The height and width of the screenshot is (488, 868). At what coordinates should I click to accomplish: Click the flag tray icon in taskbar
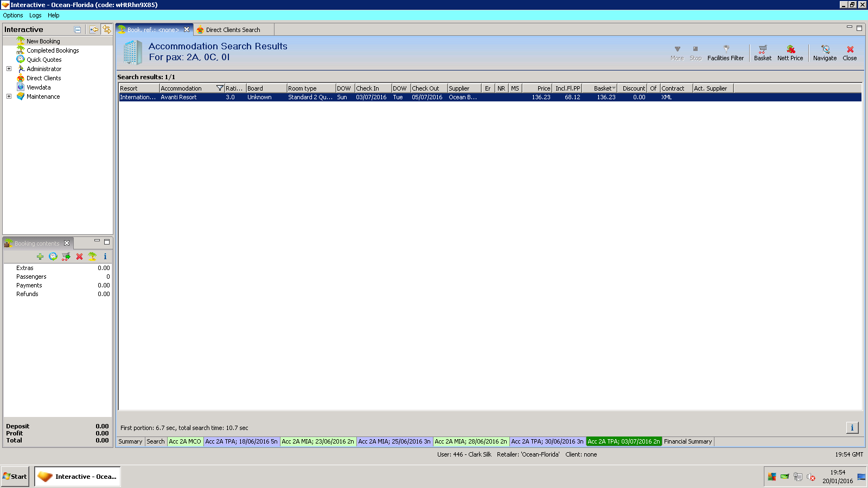pos(771,477)
